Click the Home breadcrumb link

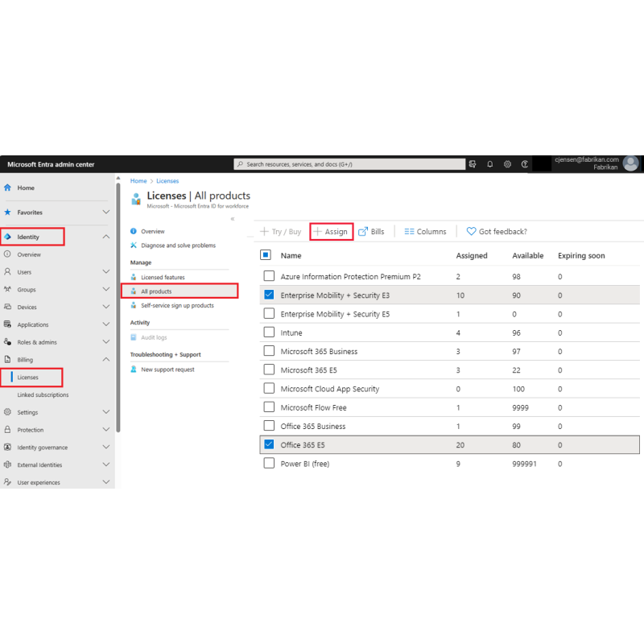(x=138, y=180)
